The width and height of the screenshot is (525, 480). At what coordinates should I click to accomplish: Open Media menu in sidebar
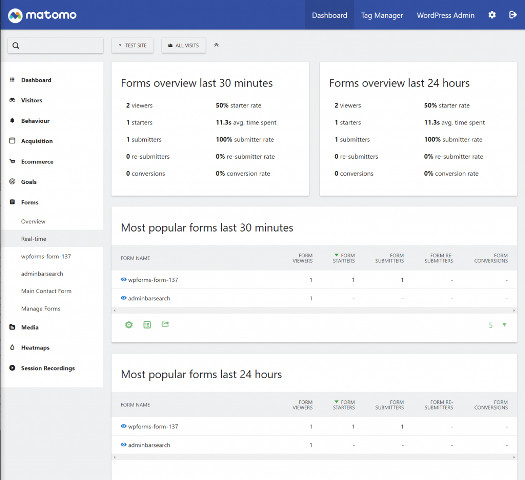(x=30, y=327)
